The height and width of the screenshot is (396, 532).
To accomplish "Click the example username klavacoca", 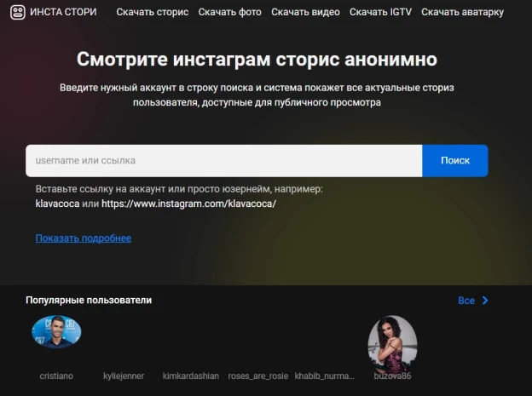I will click(57, 204).
